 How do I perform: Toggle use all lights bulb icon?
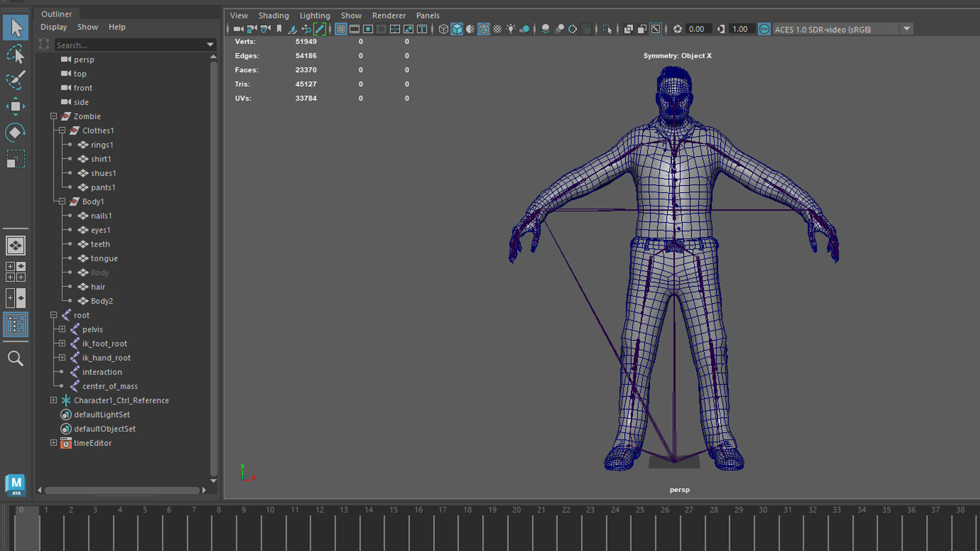pos(511,29)
